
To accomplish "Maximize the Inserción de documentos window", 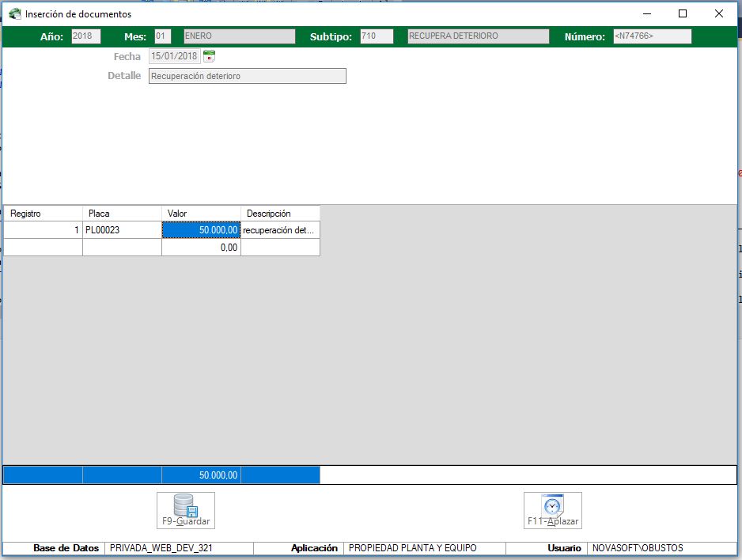I will tap(683, 13).
